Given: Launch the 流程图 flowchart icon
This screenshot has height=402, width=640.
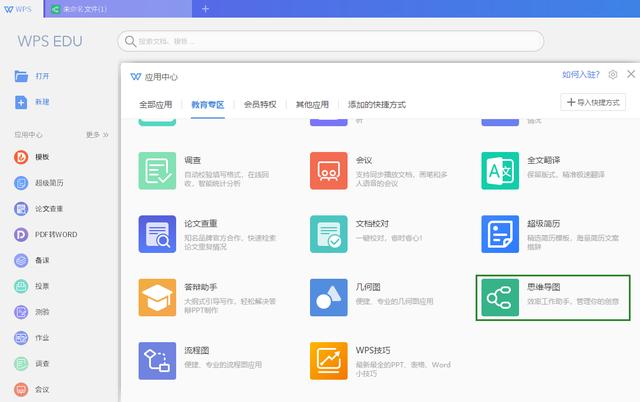Looking at the screenshot, I should (157, 361).
